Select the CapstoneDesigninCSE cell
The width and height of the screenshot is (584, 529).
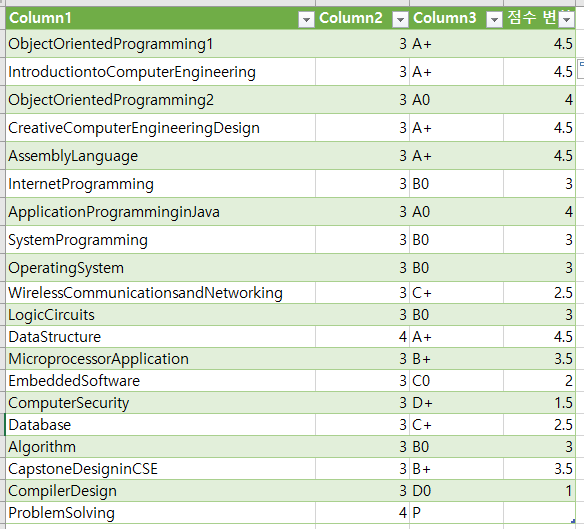pos(161,469)
